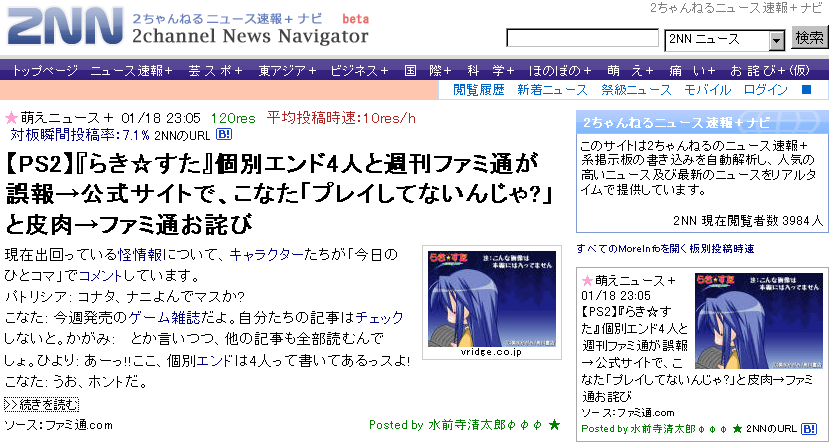Click the 2ちゃんねるニュース速報+ナビ sidebar header
Viewport: 829px width, 442px height.
point(702,122)
